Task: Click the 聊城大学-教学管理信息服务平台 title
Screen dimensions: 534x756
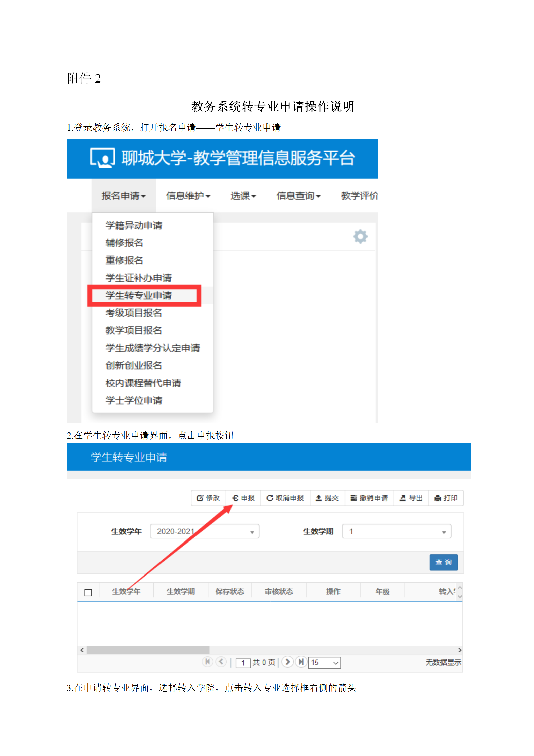Action: point(238,158)
